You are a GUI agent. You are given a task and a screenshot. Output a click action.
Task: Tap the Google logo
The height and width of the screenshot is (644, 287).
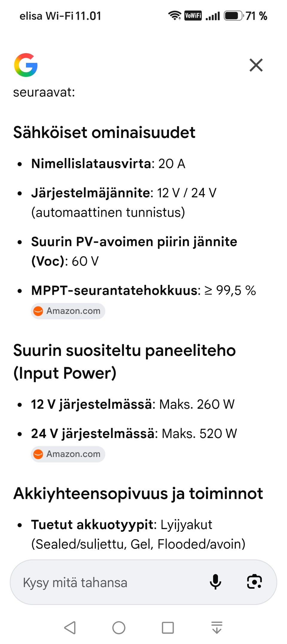tap(26, 65)
